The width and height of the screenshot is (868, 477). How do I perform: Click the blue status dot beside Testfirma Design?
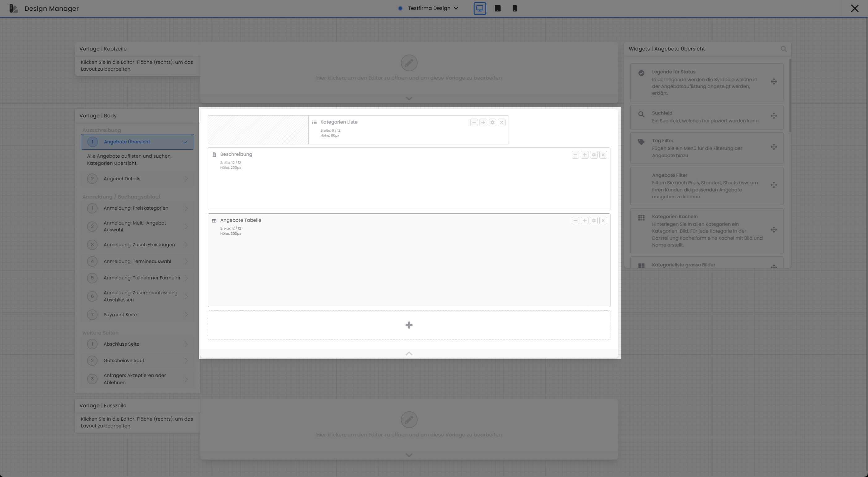click(400, 8)
